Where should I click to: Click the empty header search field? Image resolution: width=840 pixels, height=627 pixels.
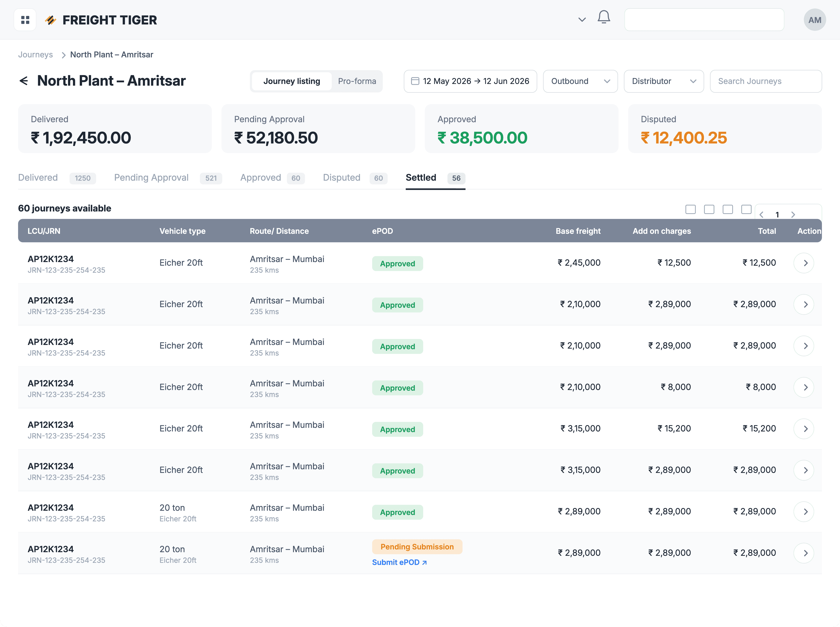pyautogui.click(x=704, y=20)
